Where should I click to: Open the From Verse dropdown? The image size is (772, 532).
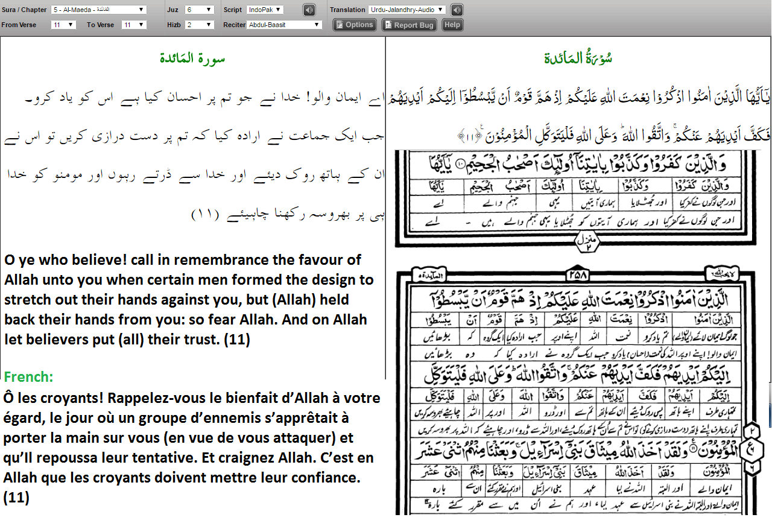63,25
